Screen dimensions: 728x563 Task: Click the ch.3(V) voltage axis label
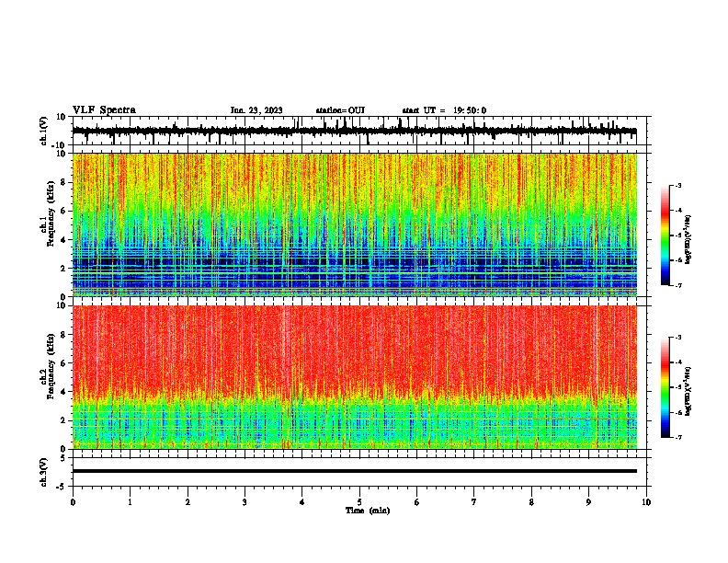coord(44,472)
